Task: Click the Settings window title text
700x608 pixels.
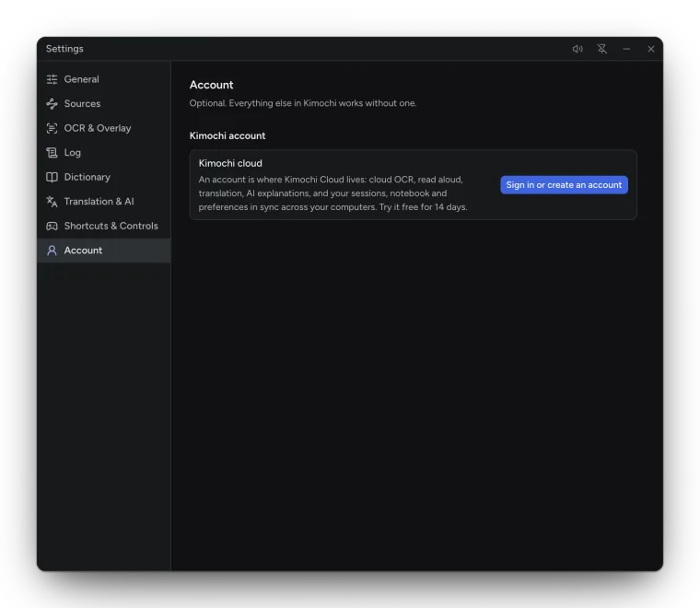Action: click(x=64, y=49)
